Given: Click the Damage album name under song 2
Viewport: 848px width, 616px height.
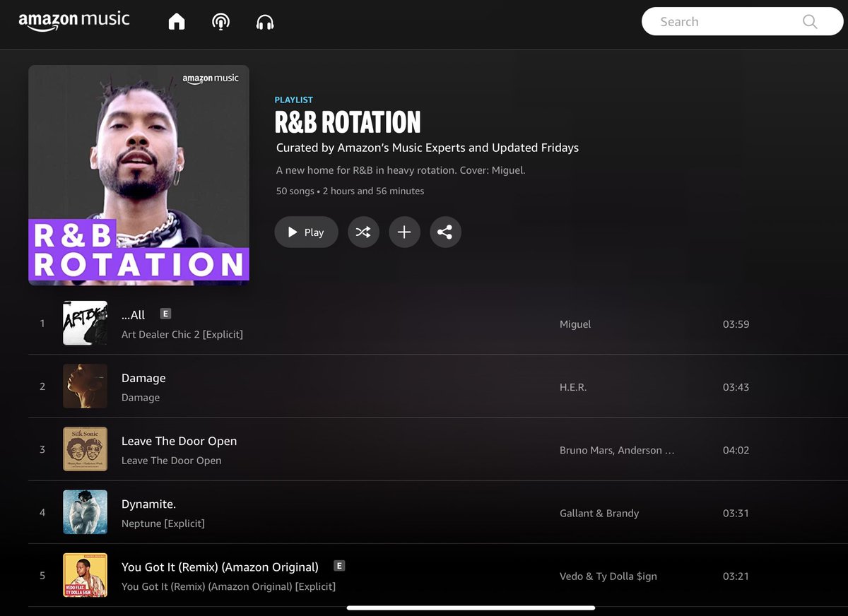Looking at the screenshot, I should (x=141, y=397).
